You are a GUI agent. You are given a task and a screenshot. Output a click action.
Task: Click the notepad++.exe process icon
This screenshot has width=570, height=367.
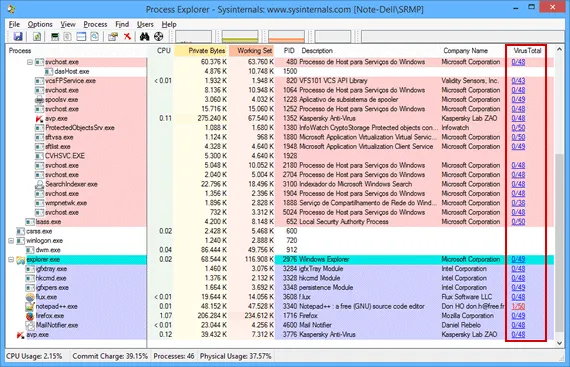point(30,306)
